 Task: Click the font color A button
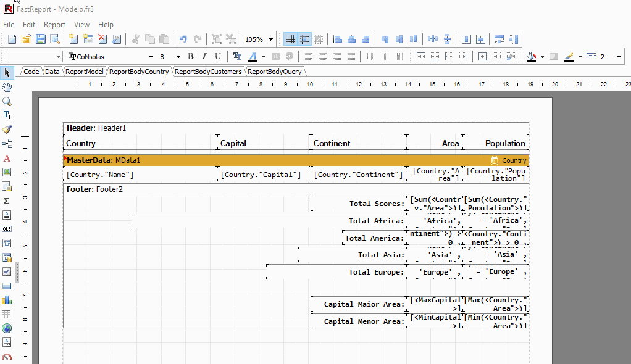tap(253, 57)
